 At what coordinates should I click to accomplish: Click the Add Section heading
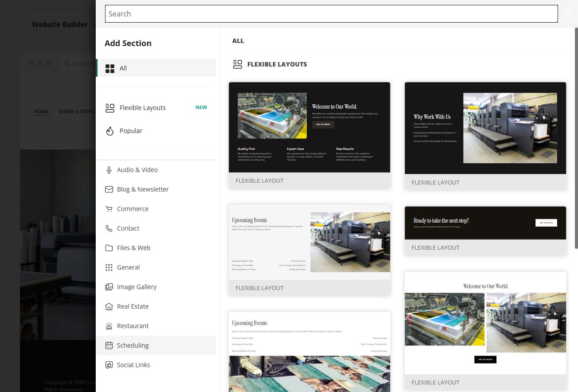(x=128, y=43)
